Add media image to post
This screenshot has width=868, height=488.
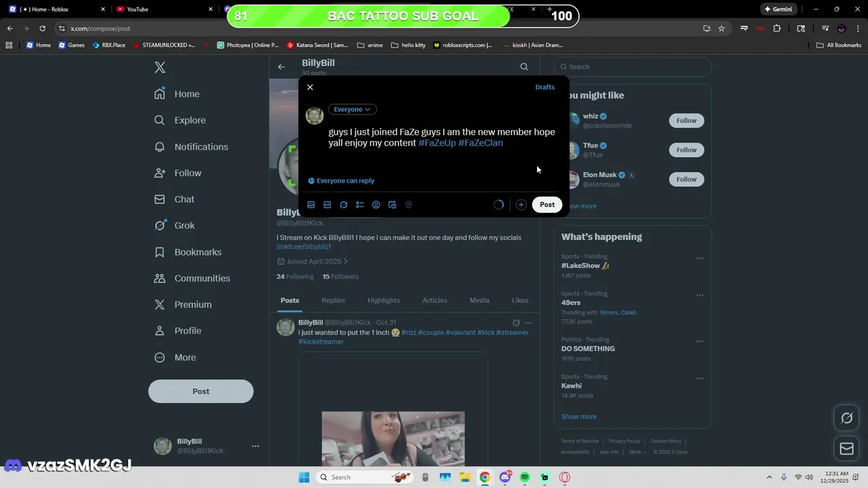[x=311, y=205]
